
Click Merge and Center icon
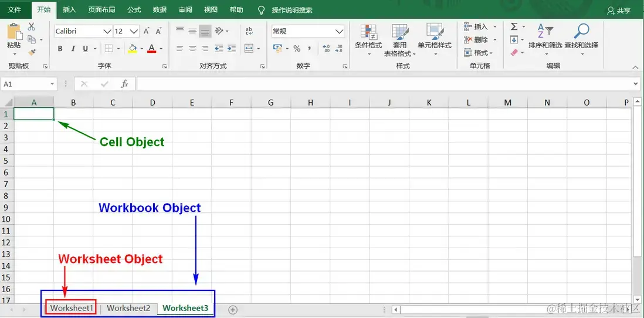(249, 49)
